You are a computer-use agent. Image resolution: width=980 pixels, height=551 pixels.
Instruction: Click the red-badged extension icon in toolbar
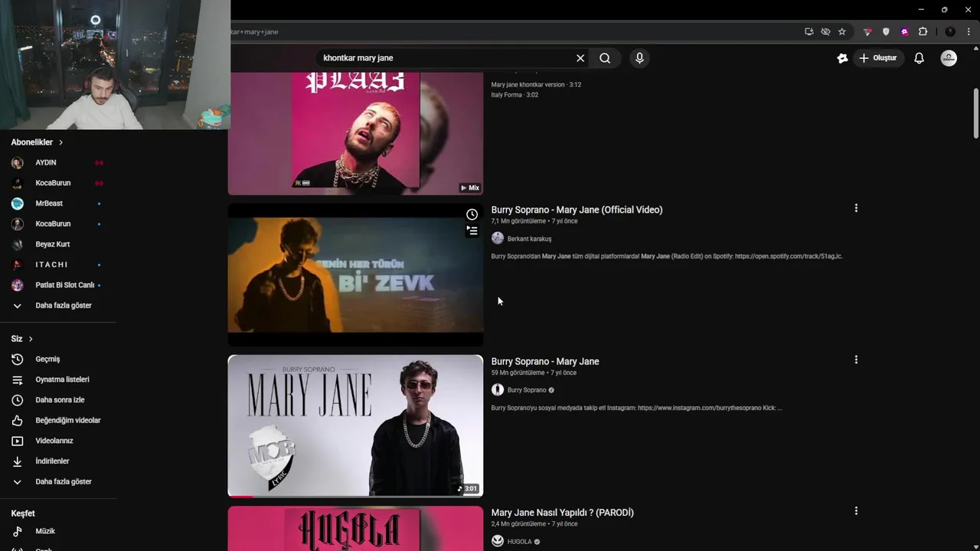867,32
